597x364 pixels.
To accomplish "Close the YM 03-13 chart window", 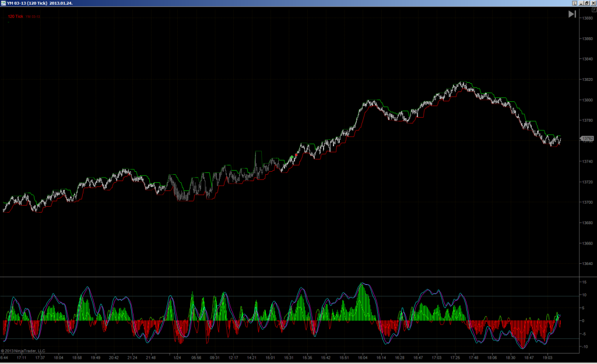I will click(x=593, y=3).
